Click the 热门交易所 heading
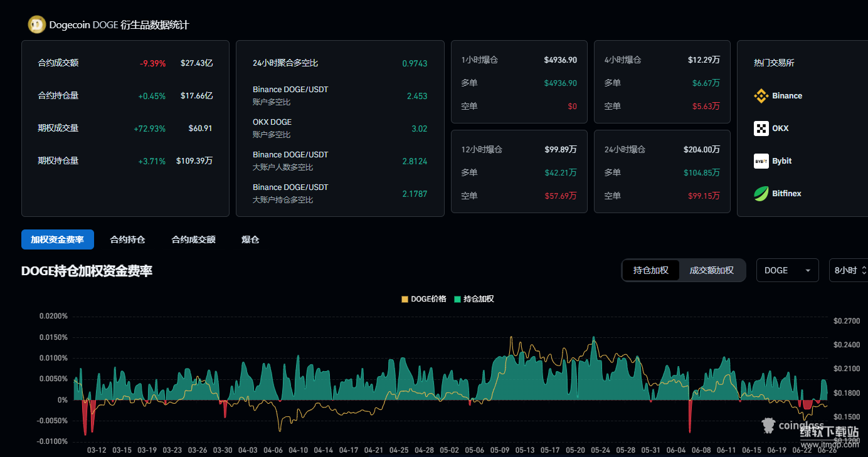868x457 pixels. pyautogui.click(x=774, y=63)
